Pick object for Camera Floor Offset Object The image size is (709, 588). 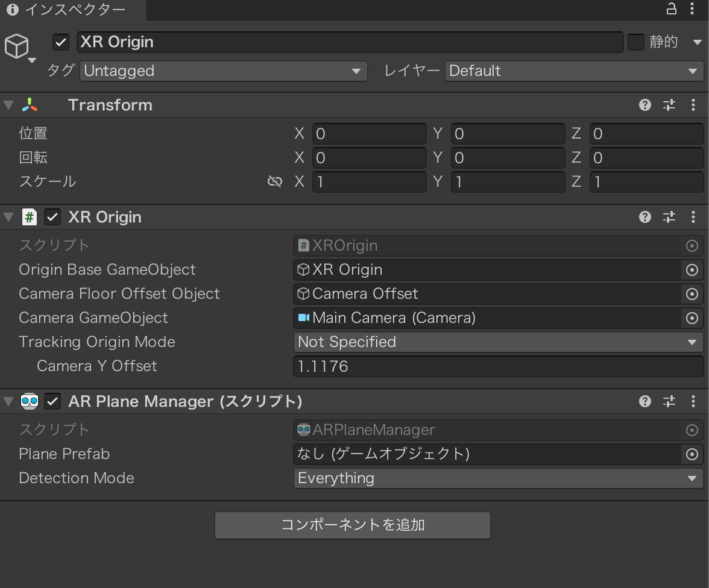coord(692,294)
